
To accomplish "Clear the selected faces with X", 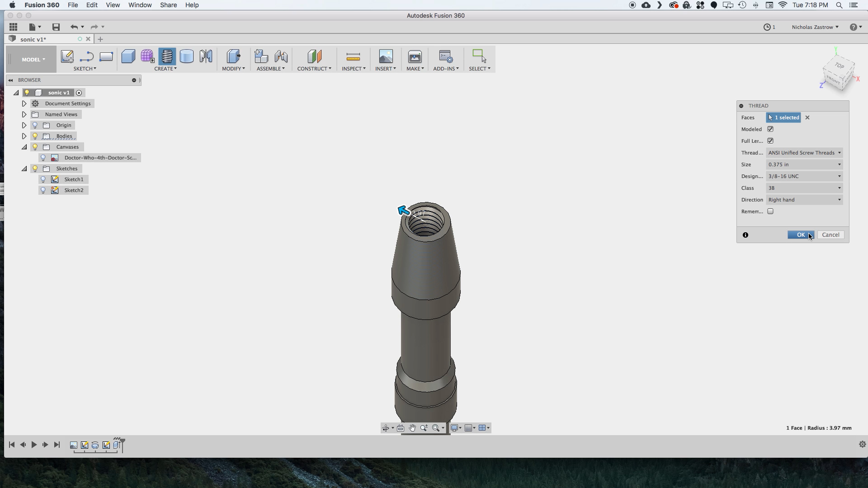I will coord(807,117).
